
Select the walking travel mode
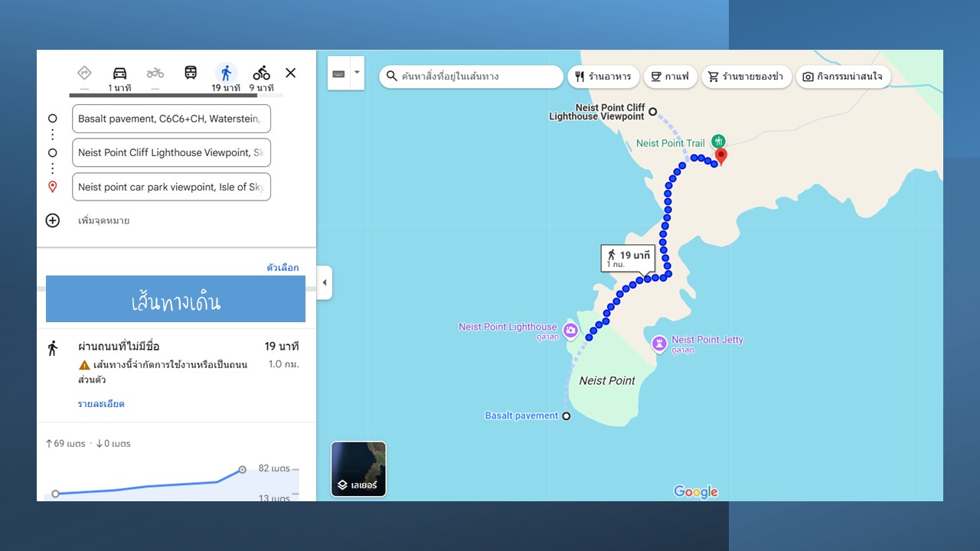[226, 73]
